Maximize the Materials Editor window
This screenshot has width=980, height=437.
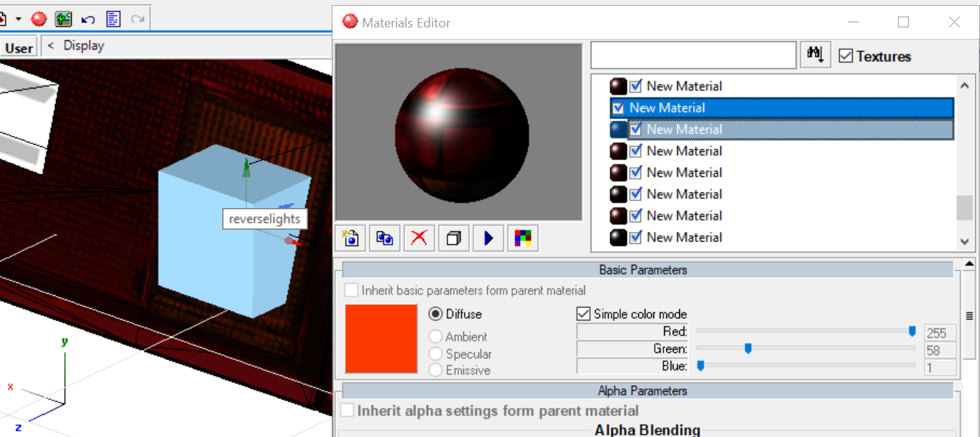pos(904,22)
